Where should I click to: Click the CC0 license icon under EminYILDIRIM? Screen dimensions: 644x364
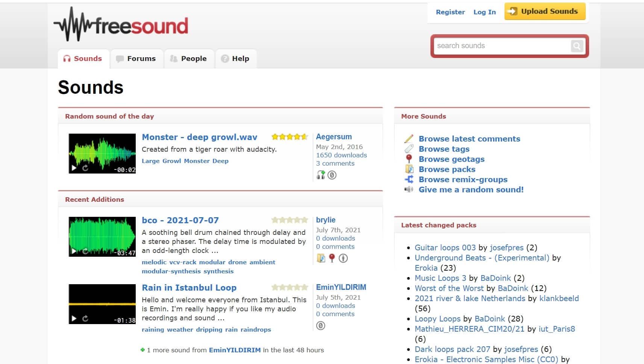tap(321, 326)
